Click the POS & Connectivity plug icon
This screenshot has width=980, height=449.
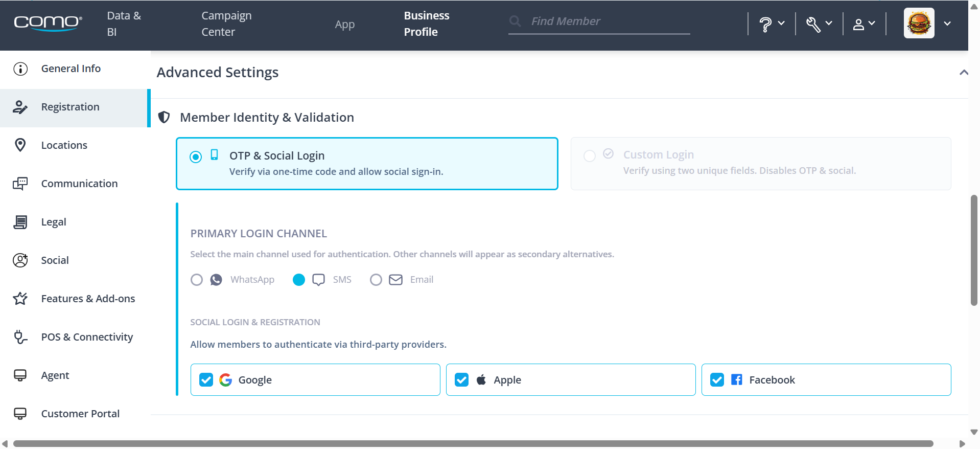coord(20,337)
